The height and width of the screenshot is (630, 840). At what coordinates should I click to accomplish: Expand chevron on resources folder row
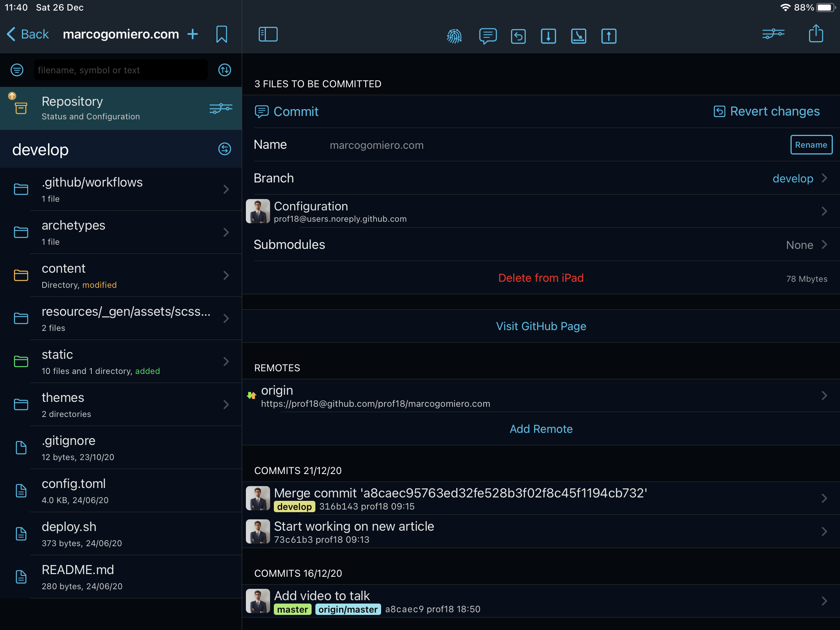tap(226, 318)
